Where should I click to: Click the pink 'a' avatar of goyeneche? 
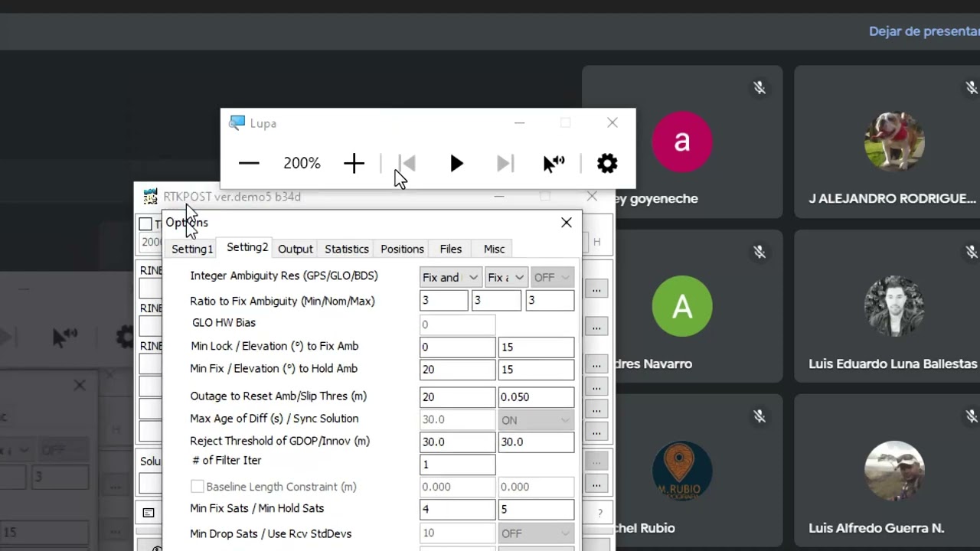click(682, 142)
